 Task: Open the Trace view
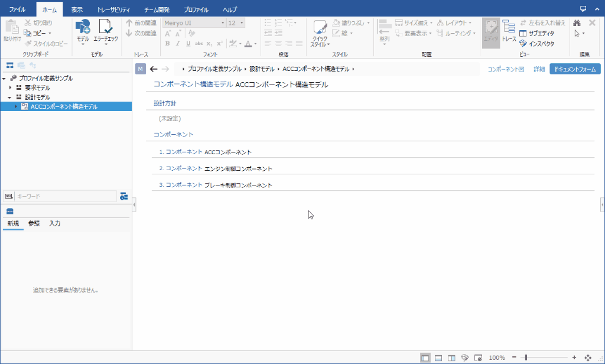pos(509,30)
